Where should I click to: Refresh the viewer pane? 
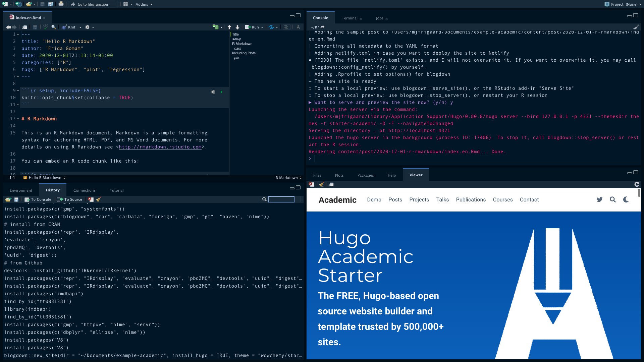[x=637, y=184]
